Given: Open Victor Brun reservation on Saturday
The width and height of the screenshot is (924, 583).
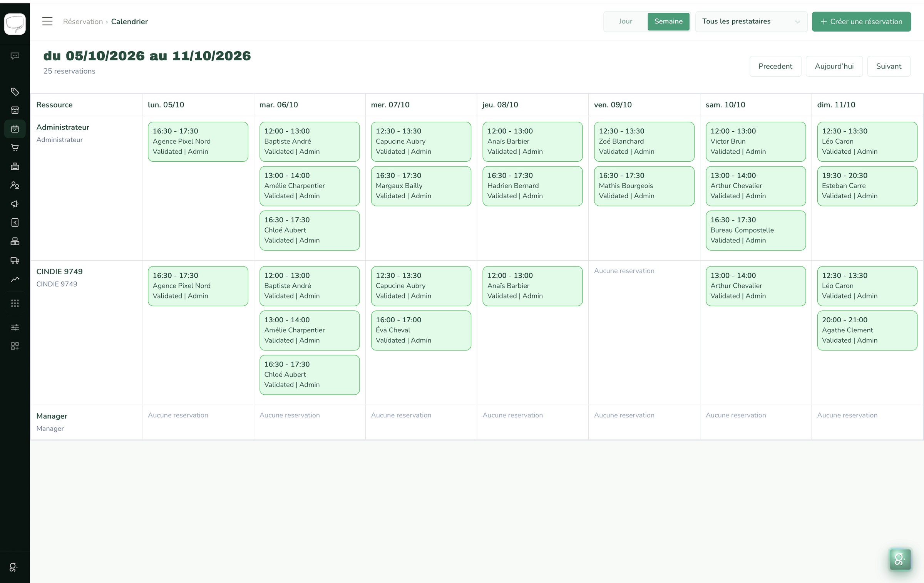Looking at the screenshot, I should [x=756, y=142].
